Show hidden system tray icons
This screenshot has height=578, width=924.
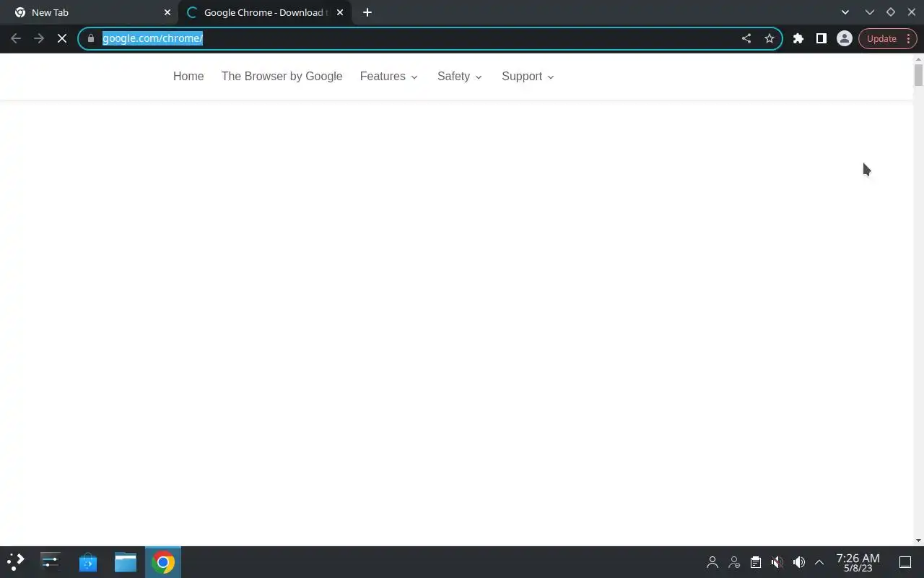(x=819, y=562)
